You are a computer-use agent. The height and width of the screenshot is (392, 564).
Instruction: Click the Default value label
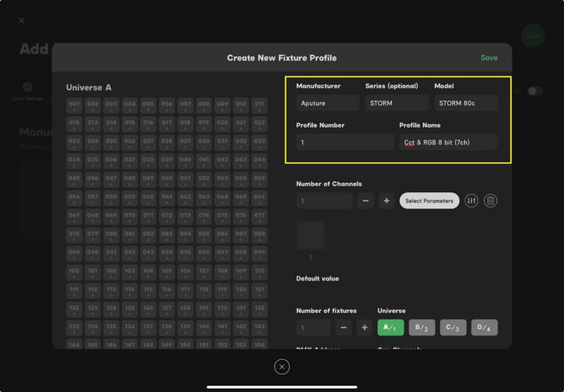[x=317, y=279]
